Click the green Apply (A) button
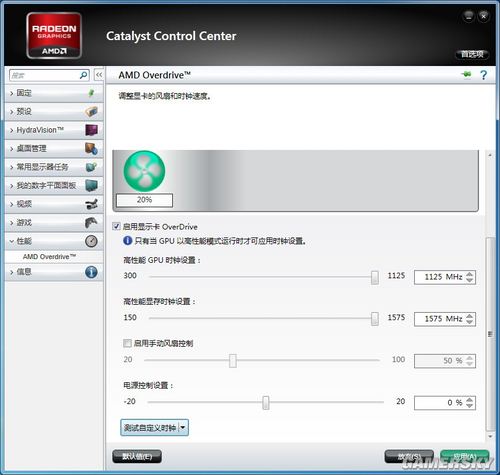Image resolution: width=500 pixels, height=475 pixels. tap(465, 456)
